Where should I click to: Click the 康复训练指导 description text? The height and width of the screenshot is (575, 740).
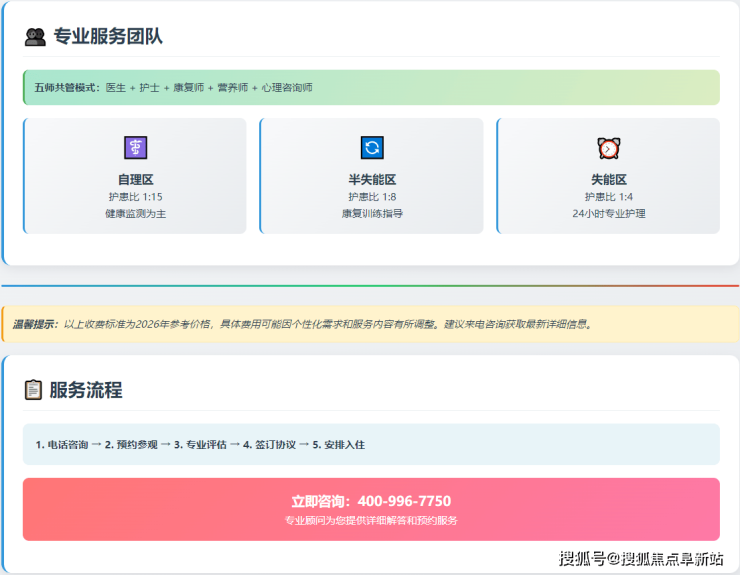tap(371, 214)
